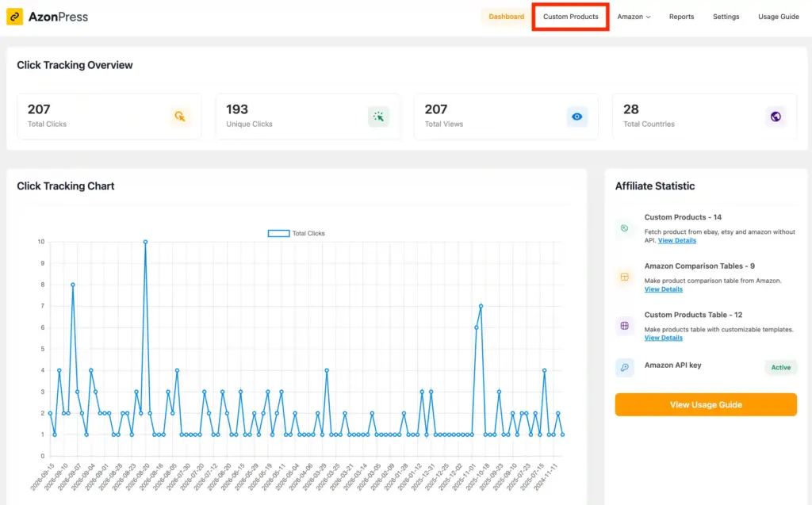Click the 28 Total Countries value
Viewport: 812px width, 505px height.
click(630, 109)
